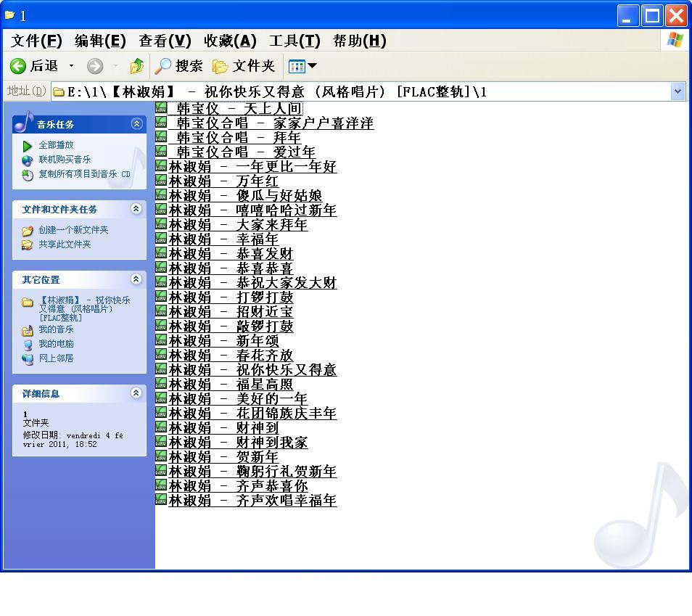The height and width of the screenshot is (616, 692).
Task: Collapse the 其它位置 panel
Action: 136,279
